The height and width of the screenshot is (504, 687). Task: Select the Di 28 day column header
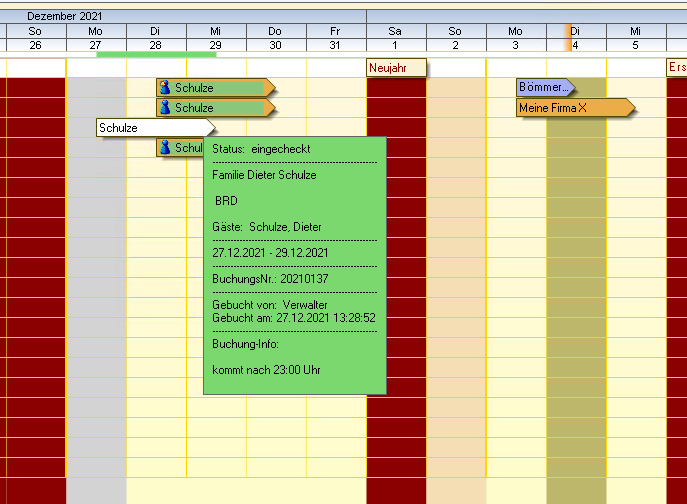coord(156,38)
